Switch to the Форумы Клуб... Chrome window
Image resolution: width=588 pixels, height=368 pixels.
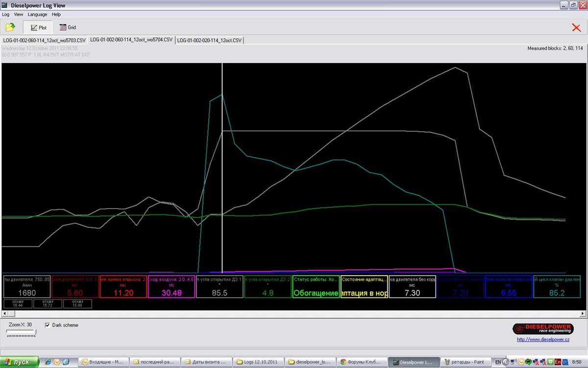361,362
